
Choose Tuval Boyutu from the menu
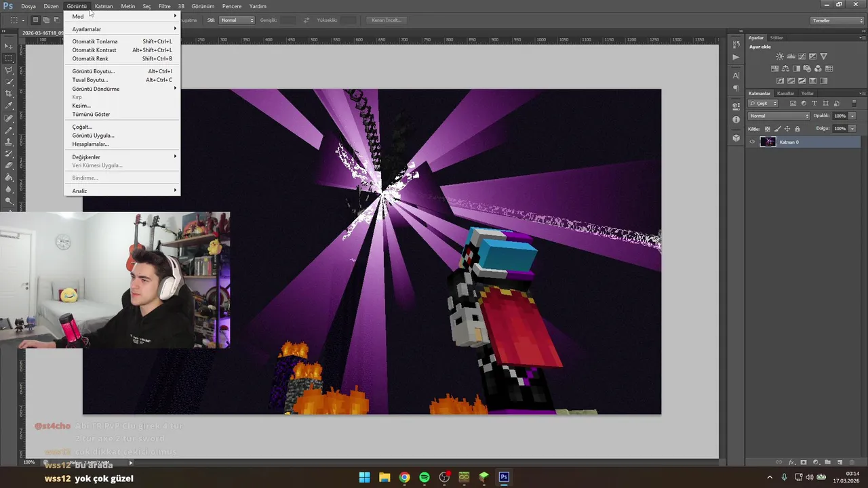pos(122,80)
